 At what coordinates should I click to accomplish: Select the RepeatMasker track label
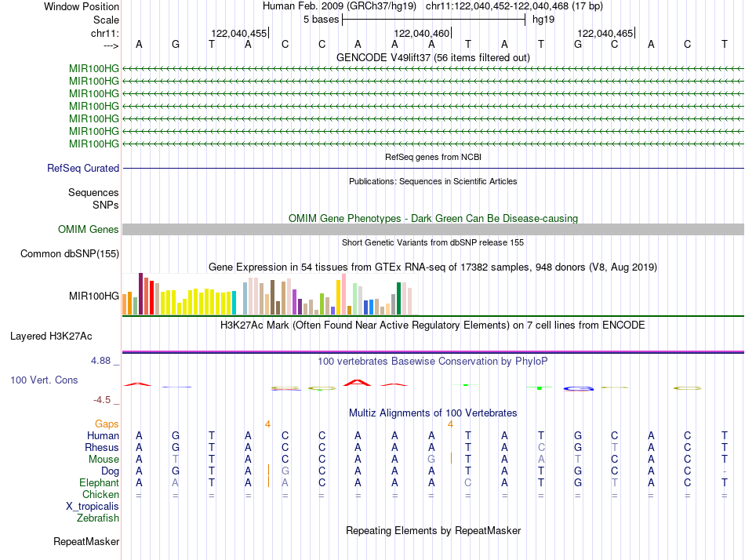(x=86, y=542)
